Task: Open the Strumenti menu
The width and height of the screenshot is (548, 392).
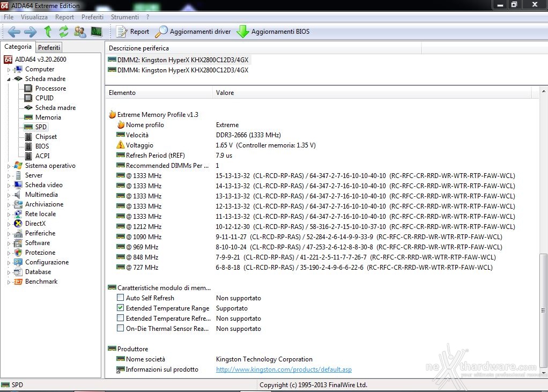Action: 125,17
